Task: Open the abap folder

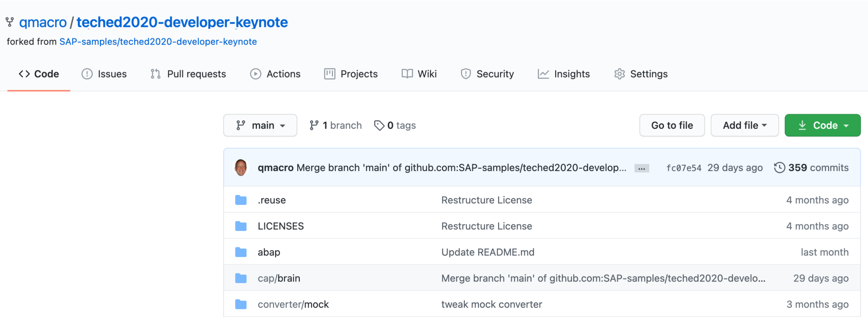Action: pos(269,252)
